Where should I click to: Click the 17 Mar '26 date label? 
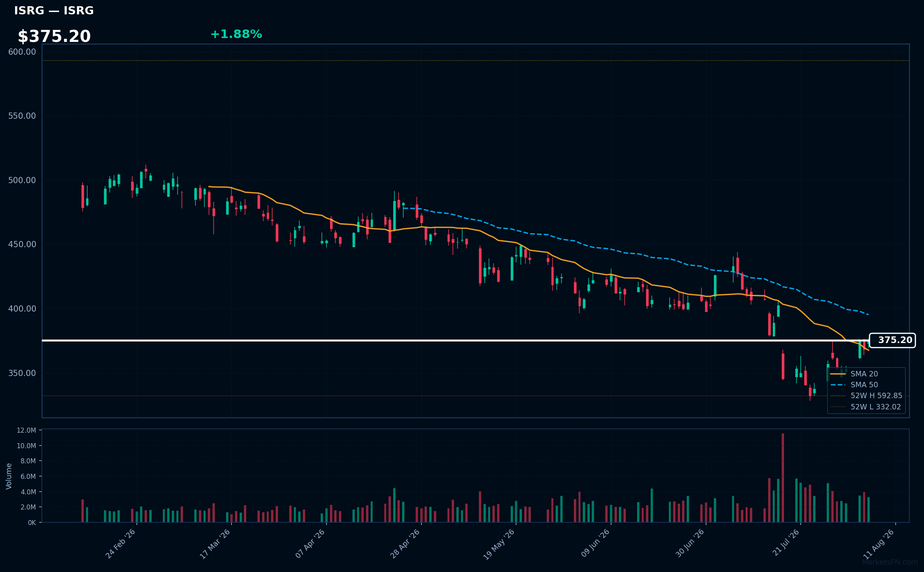(x=215, y=544)
